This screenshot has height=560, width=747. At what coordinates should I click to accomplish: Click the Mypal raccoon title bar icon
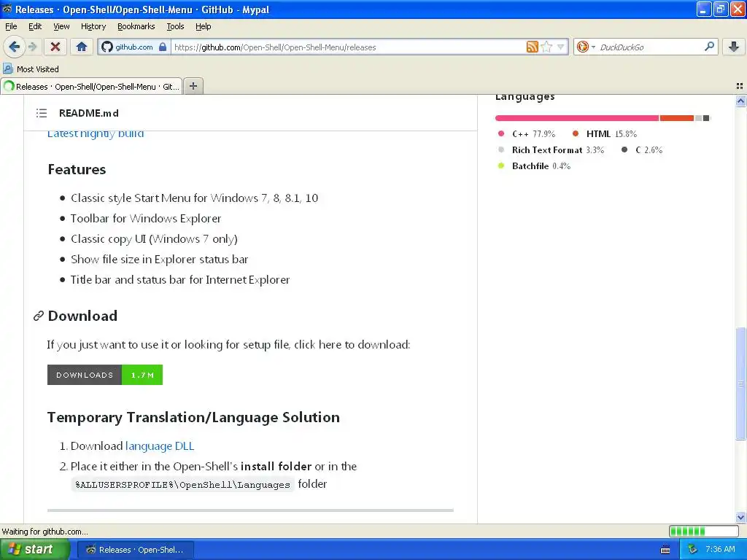pyautogui.click(x=7, y=9)
